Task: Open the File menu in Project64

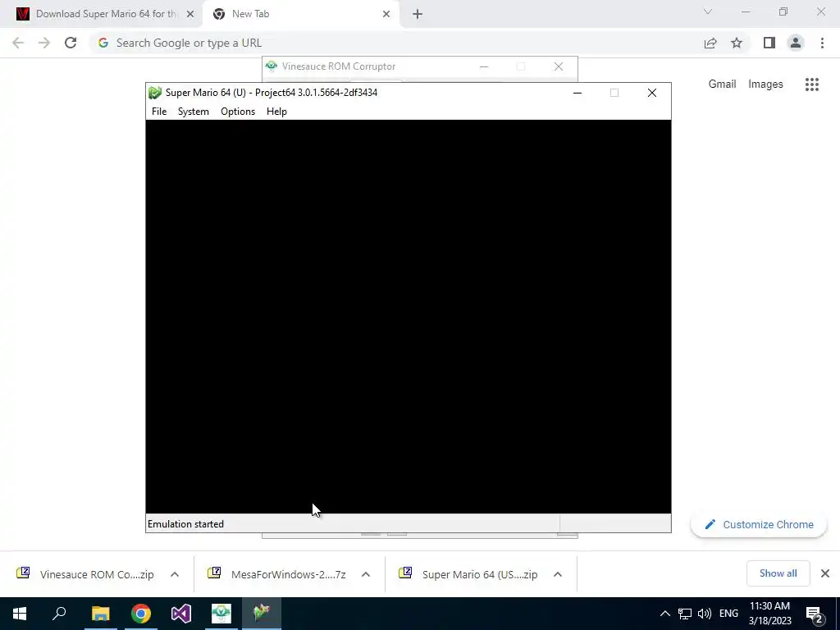Action: tap(159, 112)
